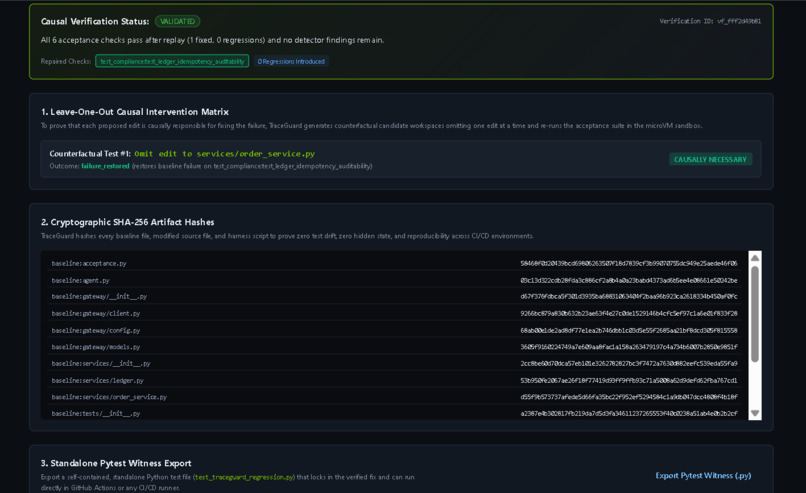
Task: Click the VALIDATED status badge
Action: click(x=177, y=22)
